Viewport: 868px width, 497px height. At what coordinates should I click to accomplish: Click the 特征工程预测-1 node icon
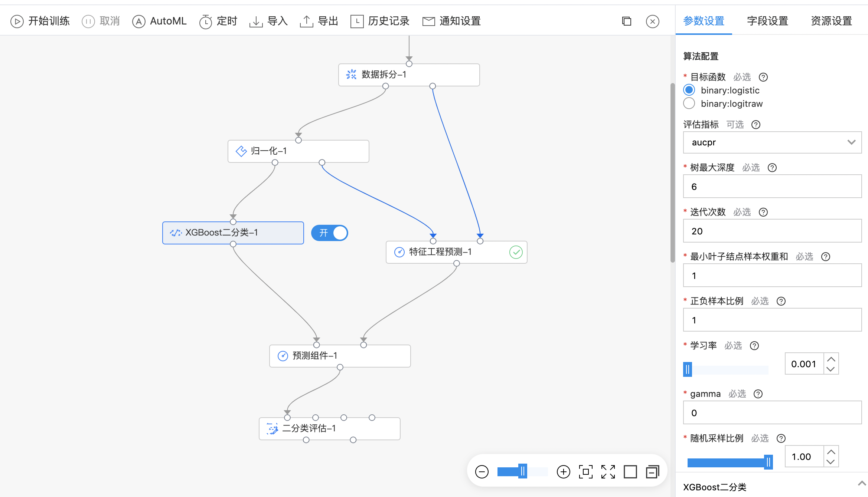click(399, 252)
